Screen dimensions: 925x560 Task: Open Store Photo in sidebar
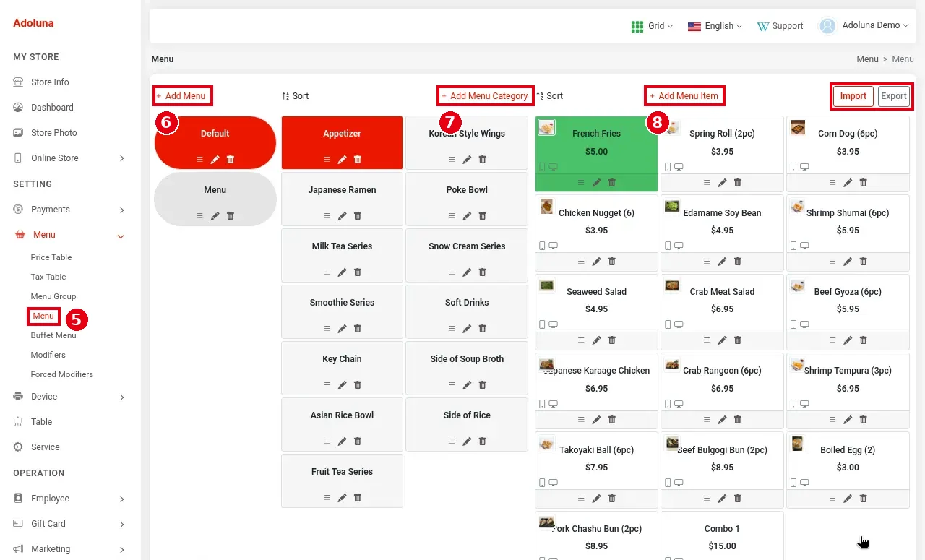pos(54,133)
